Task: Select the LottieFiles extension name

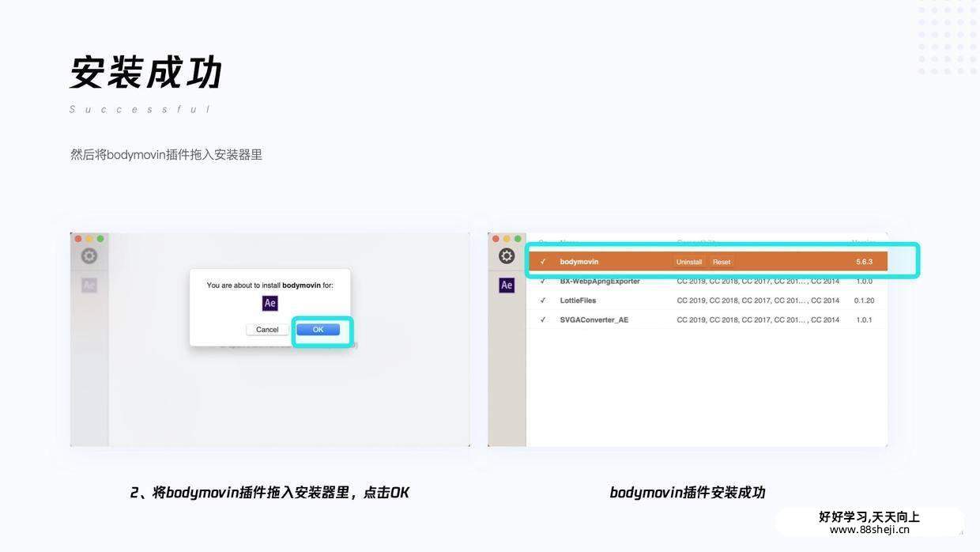Action: (x=578, y=301)
